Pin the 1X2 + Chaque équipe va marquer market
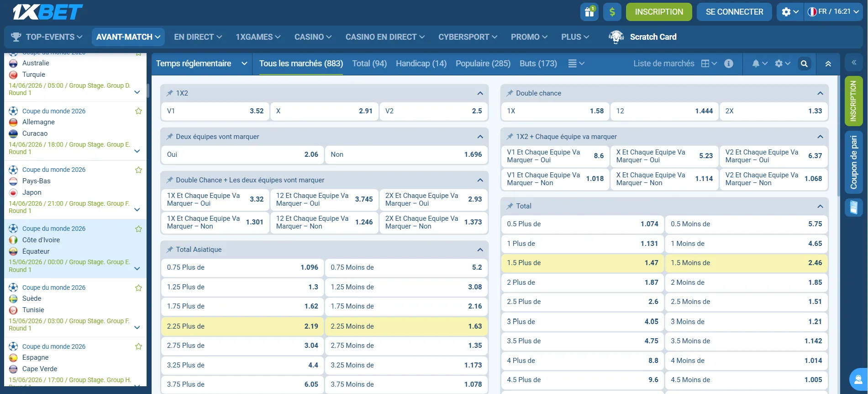868x394 pixels. [x=510, y=137]
